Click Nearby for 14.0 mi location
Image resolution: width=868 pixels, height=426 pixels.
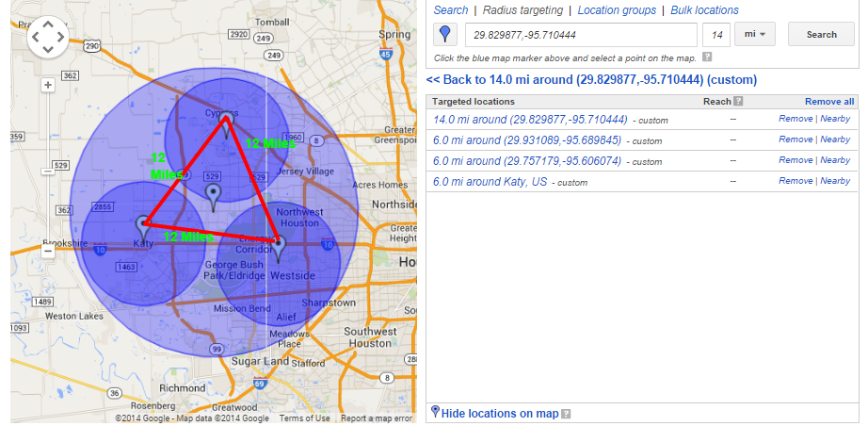835,119
